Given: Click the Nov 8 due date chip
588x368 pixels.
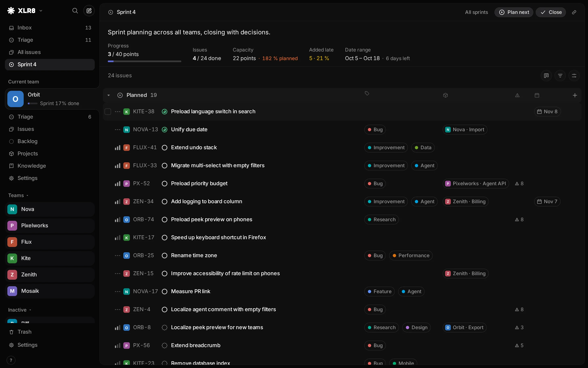Looking at the screenshot, I should pyautogui.click(x=547, y=111).
